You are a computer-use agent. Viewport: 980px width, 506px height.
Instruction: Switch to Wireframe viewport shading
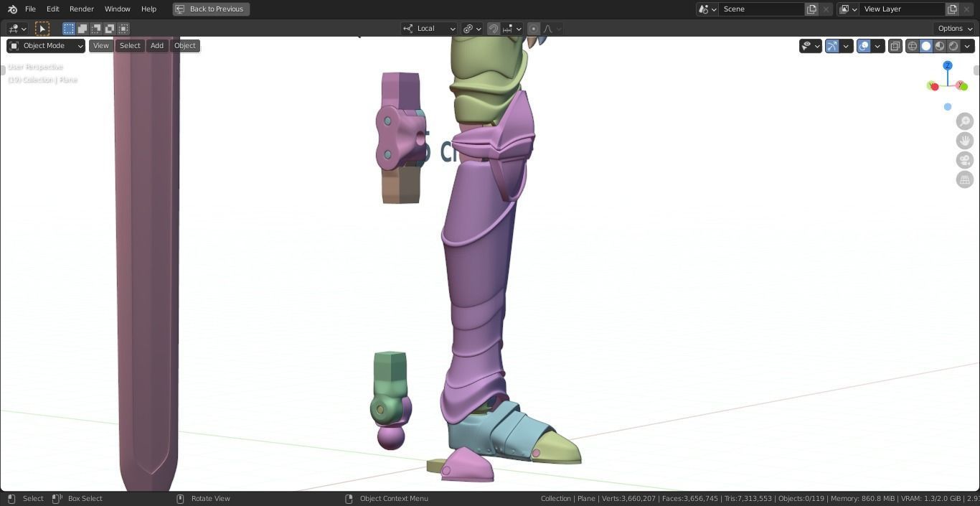pos(913,46)
